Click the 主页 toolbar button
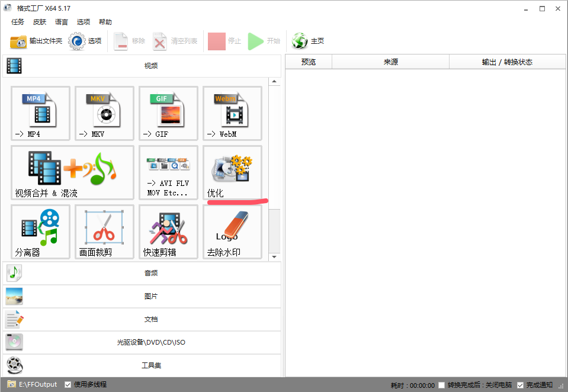568x392 pixels. point(309,41)
